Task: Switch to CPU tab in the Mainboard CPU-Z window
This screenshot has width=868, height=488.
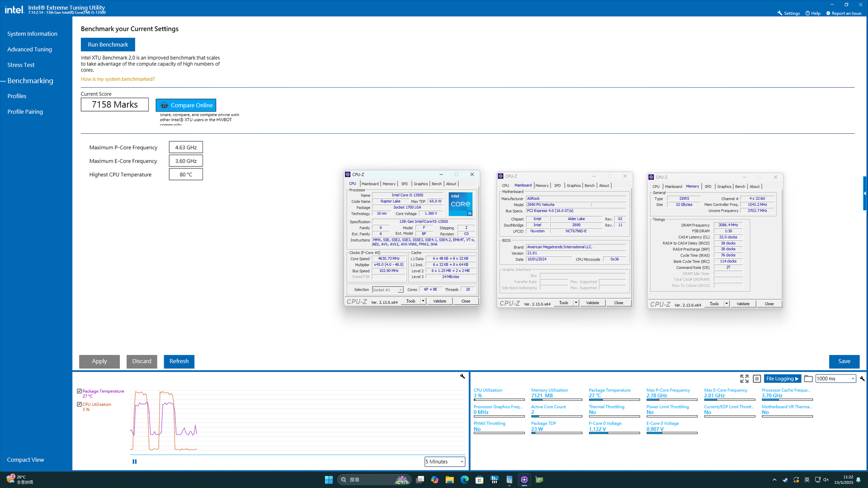Action: 505,186
